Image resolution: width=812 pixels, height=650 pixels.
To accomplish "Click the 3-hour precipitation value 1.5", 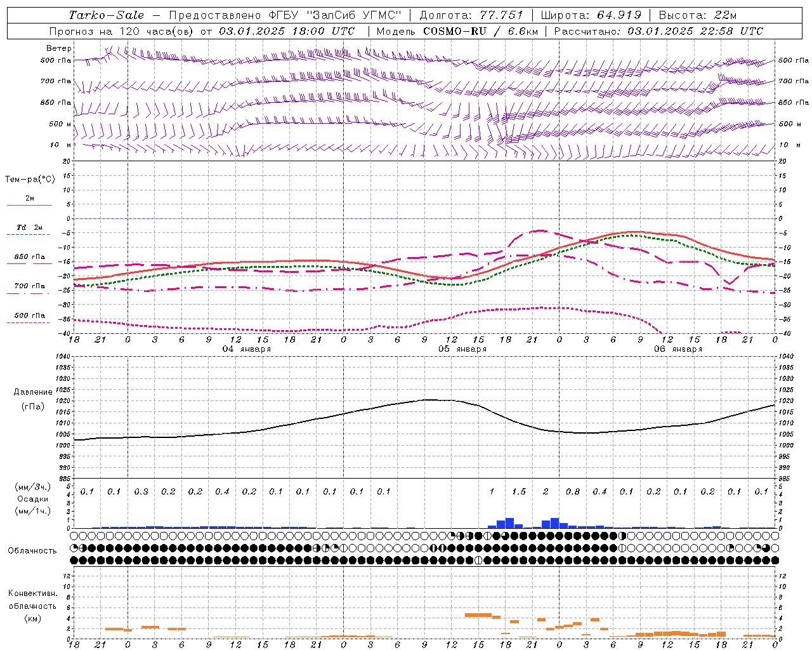I will [518, 492].
